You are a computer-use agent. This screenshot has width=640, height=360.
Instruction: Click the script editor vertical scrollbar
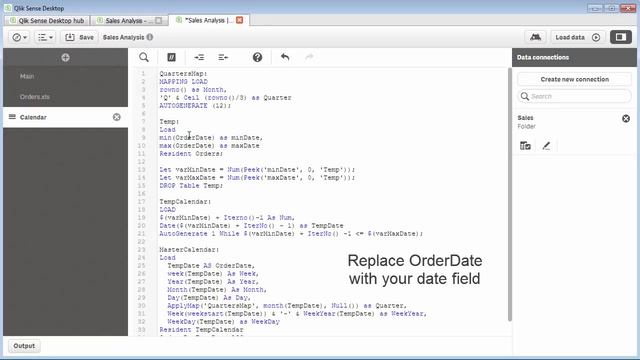(x=509, y=195)
